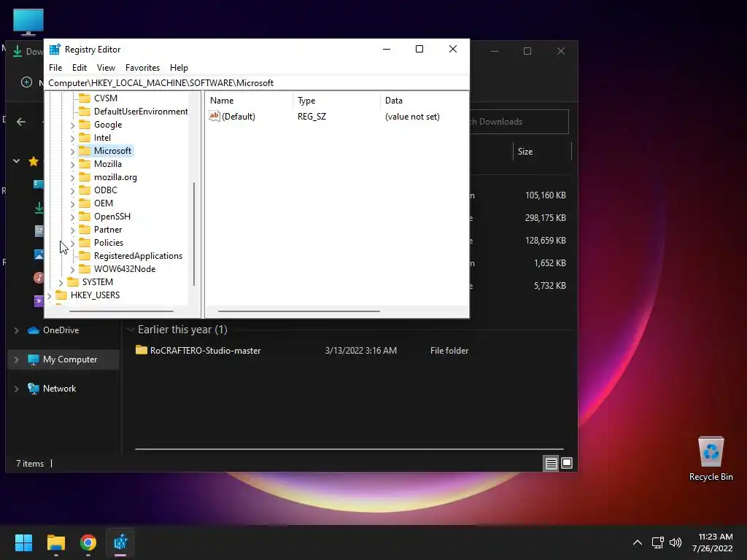Click the Intel key folder icon

click(x=85, y=138)
